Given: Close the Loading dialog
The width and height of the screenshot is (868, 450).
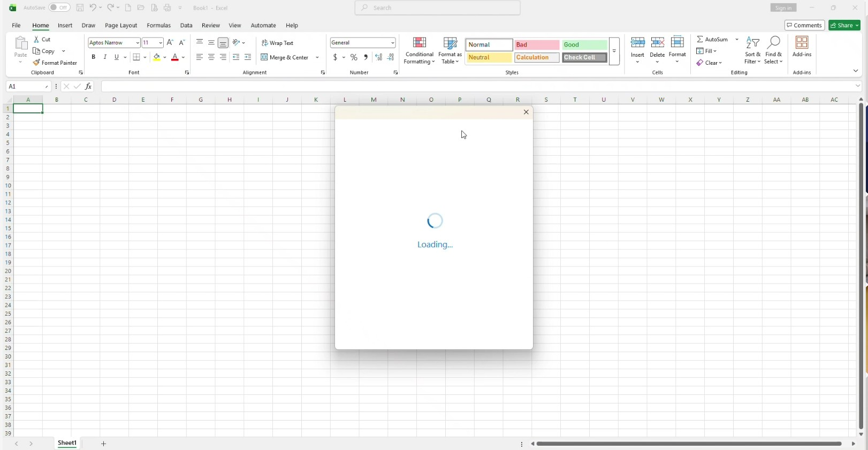Looking at the screenshot, I should pyautogui.click(x=526, y=112).
